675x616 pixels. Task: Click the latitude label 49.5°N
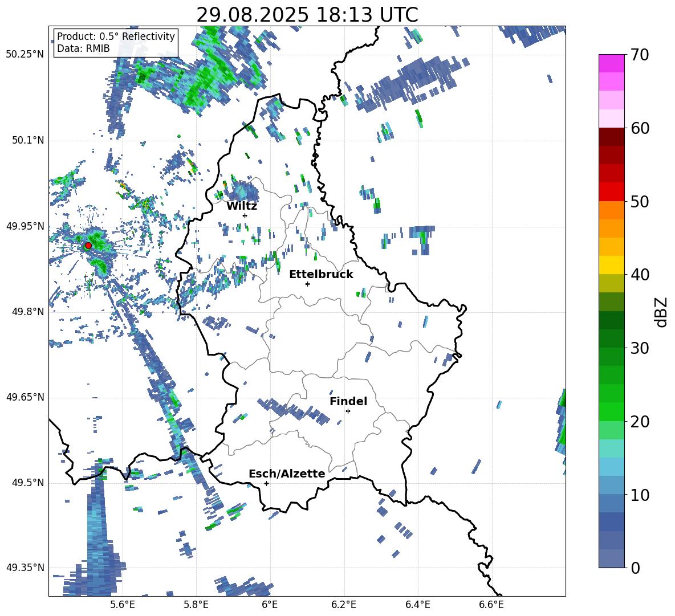27,483
